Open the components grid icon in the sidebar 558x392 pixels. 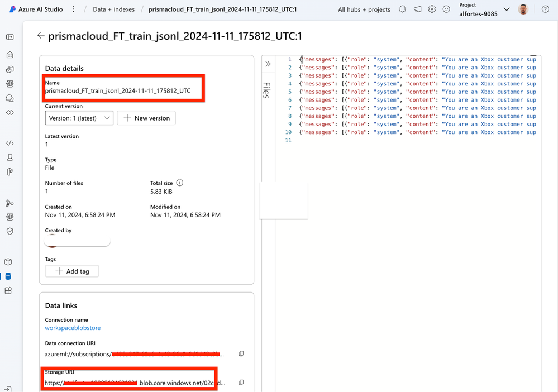8,290
